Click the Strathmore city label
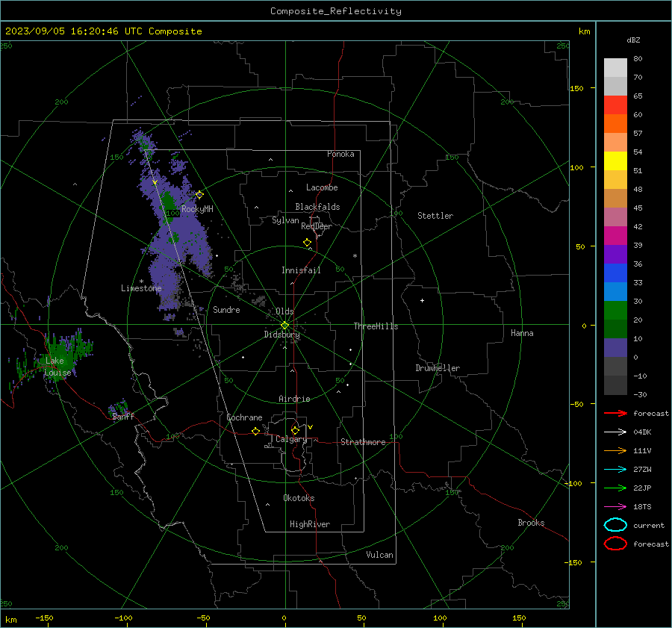 click(363, 442)
